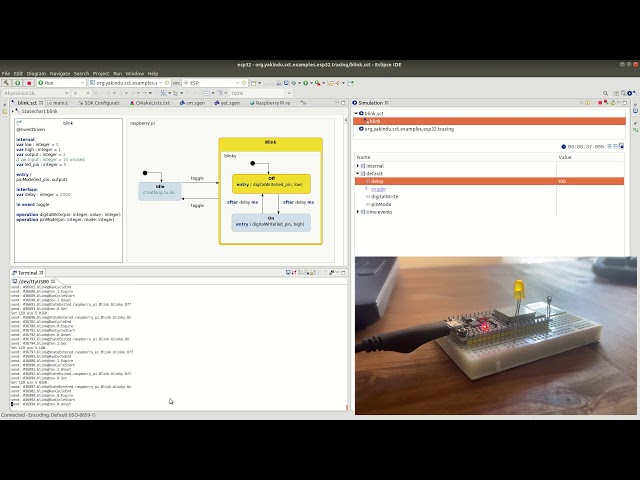Select the Terminal view tab
Screen dimensions: 640x480
27,273
